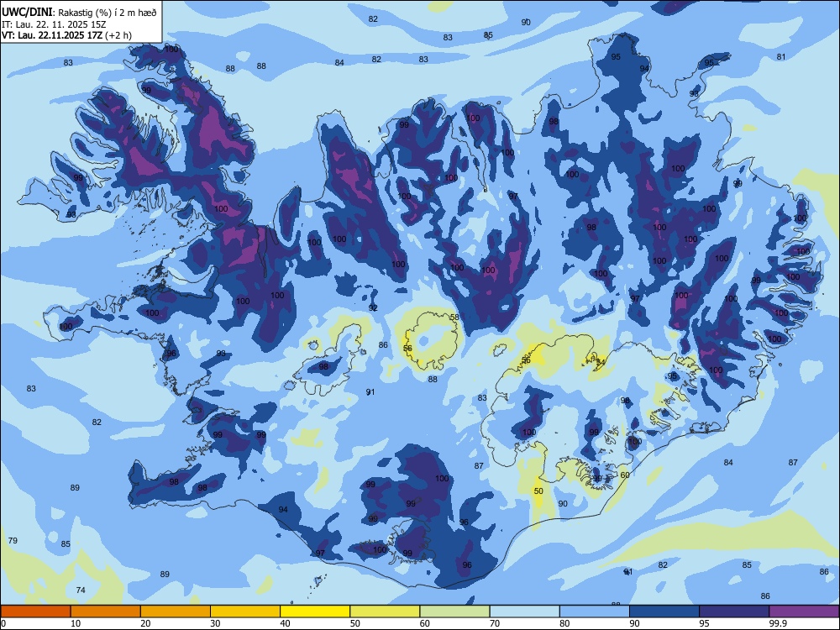Pick the light green 60–70 legend swatch
This screenshot has width=840, height=630.
(454, 612)
